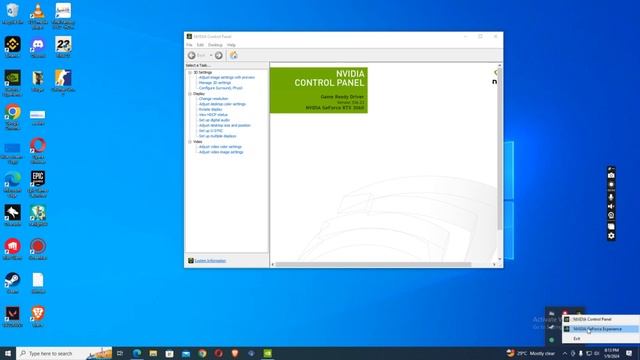
Task: Open the weather widget on taskbar
Action: 531,353
